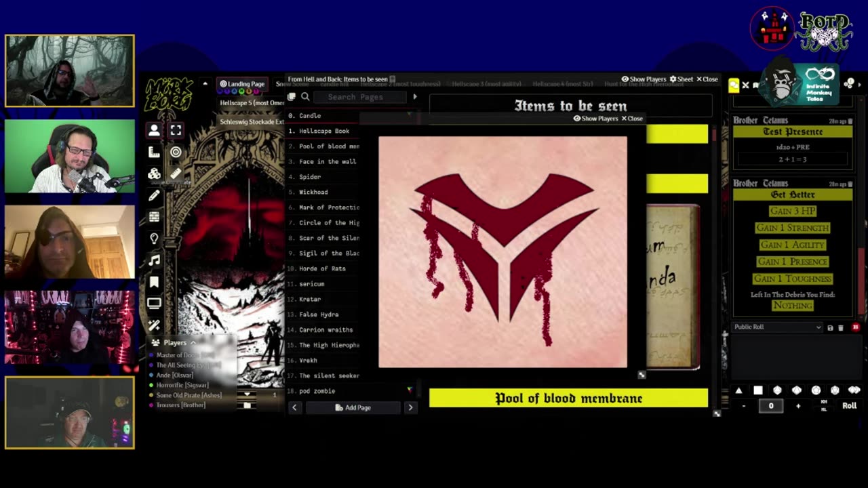
Task: Select the d4 die in dice tray
Action: point(738,390)
